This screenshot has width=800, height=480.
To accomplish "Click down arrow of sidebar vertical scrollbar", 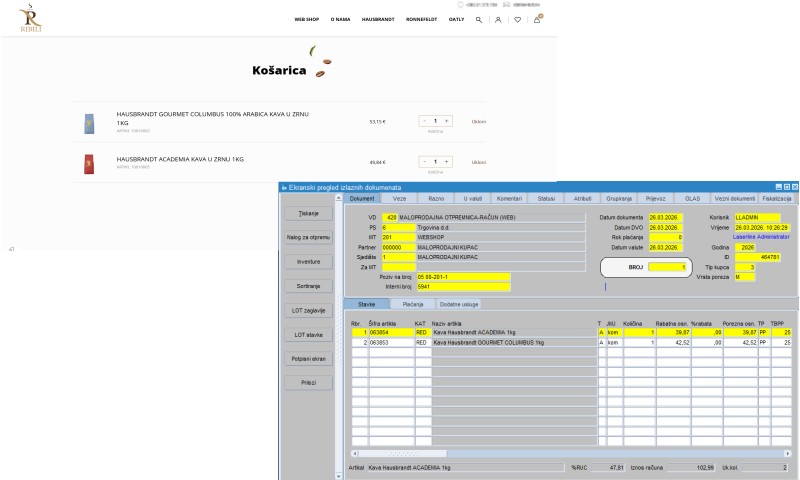I will [x=339, y=476].
